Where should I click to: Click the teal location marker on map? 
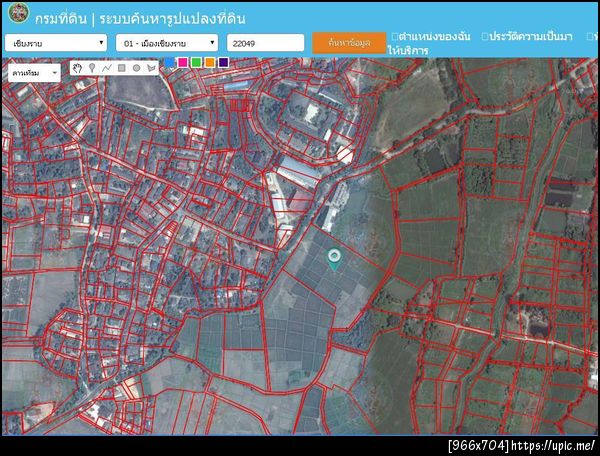pyautogui.click(x=334, y=259)
